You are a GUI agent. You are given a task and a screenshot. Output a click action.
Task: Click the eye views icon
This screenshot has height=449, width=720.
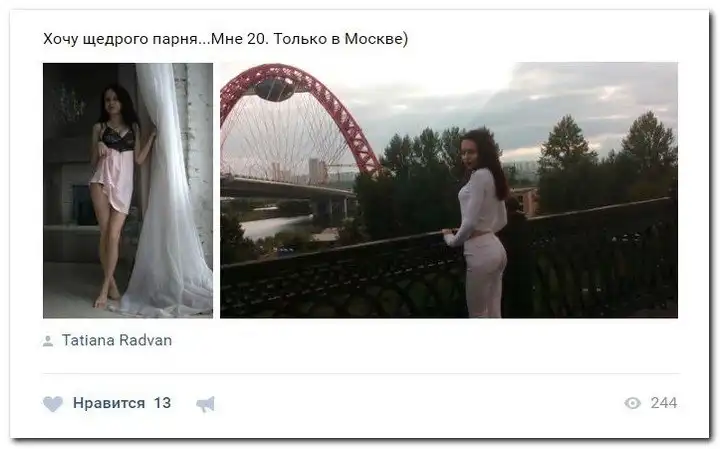click(x=632, y=403)
